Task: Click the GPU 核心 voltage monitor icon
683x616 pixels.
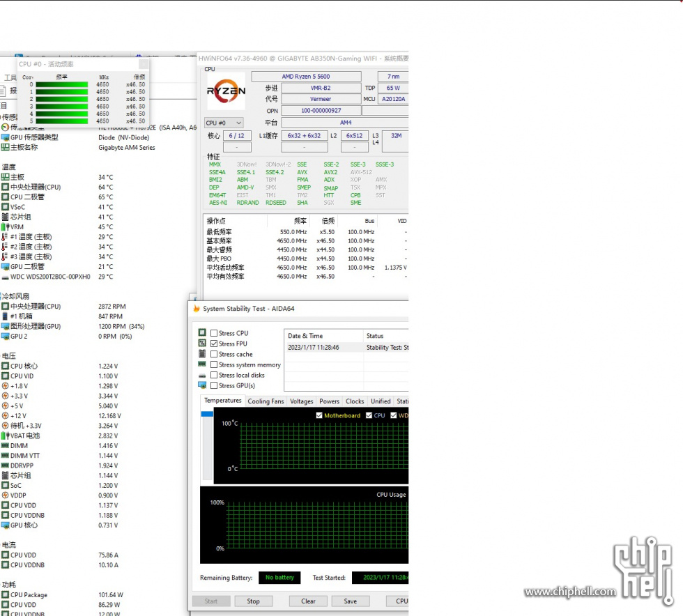Action: [x=6, y=525]
